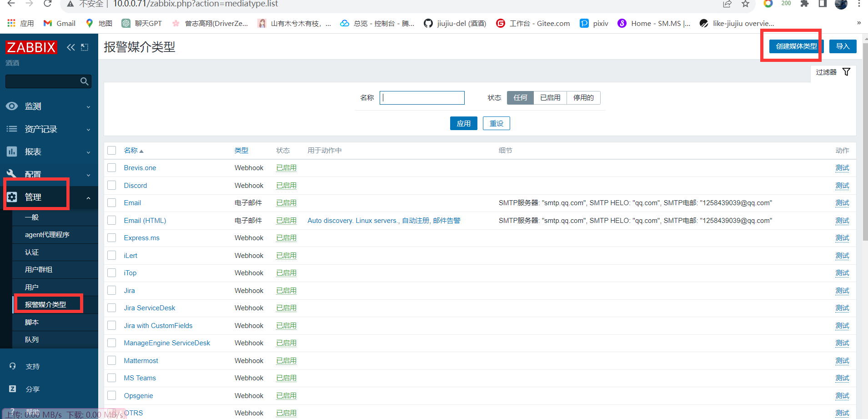This screenshot has width=868, height=419.
Task: Tick the checkbox for Express.ms
Action: pyautogui.click(x=112, y=237)
